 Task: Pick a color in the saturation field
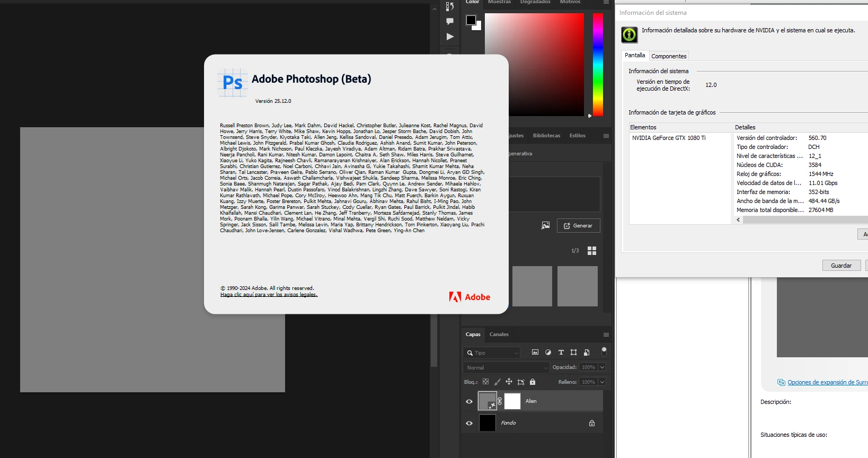point(534,64)
